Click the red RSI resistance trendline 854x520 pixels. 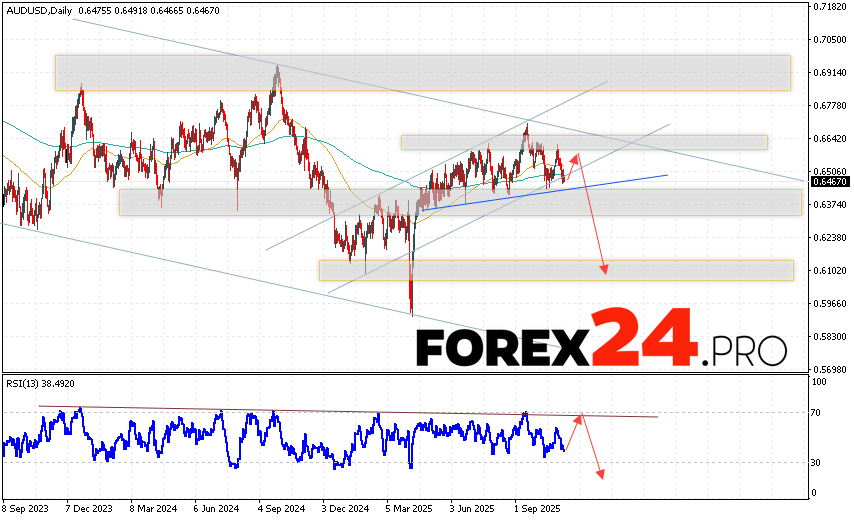coord(350,411)
